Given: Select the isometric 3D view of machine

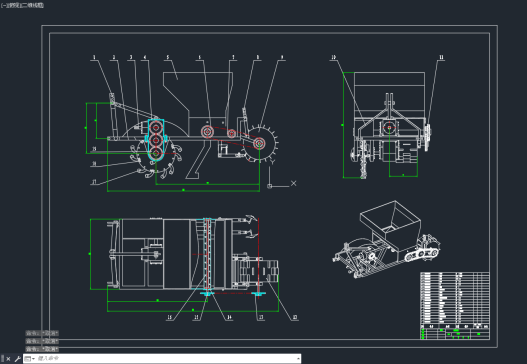Looking at the screenshot, I should (x=387, y=239).
